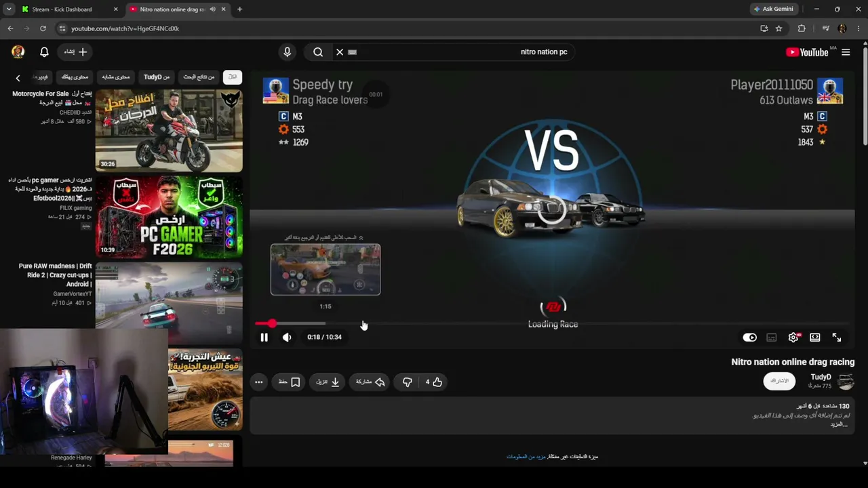Select the 'محتوى يهمّك' filter chip
868x488 pixels.
point(75,77)
